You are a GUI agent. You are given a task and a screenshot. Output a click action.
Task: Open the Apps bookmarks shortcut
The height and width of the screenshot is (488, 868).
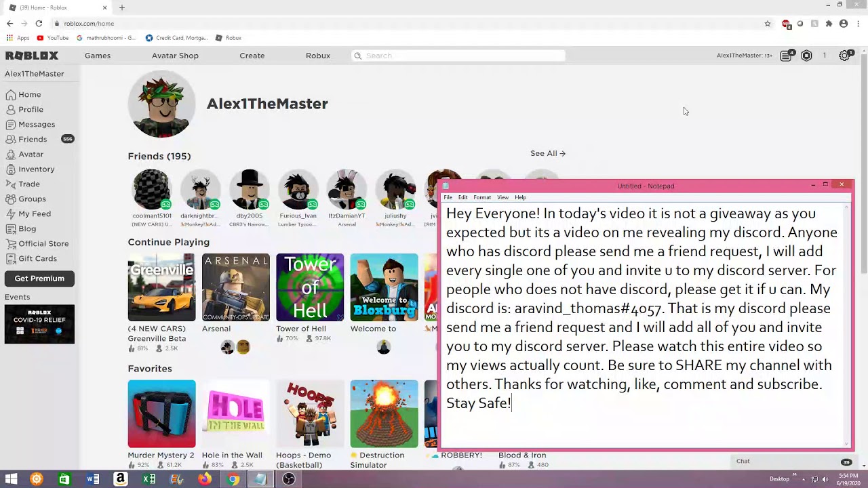pyautogui.click(x=18, y=38)
